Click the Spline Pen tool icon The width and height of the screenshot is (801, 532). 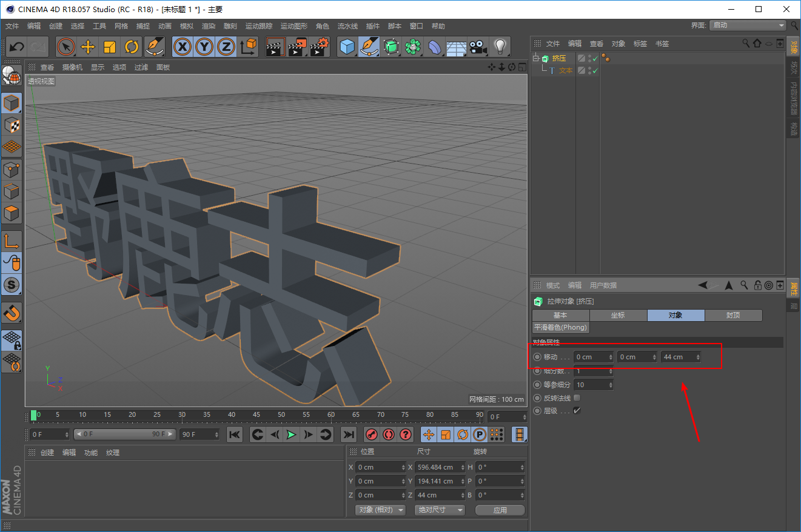369,47
